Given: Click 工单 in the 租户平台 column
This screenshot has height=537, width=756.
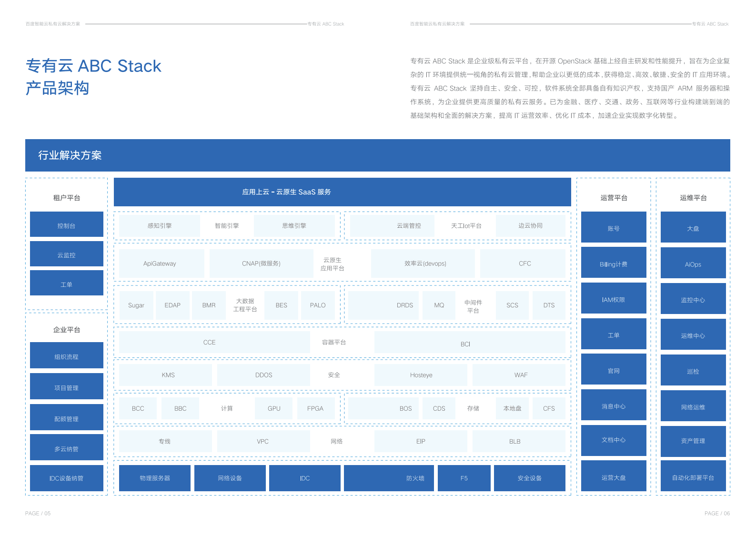Looking at the screenshot, I should pos(67,283).
